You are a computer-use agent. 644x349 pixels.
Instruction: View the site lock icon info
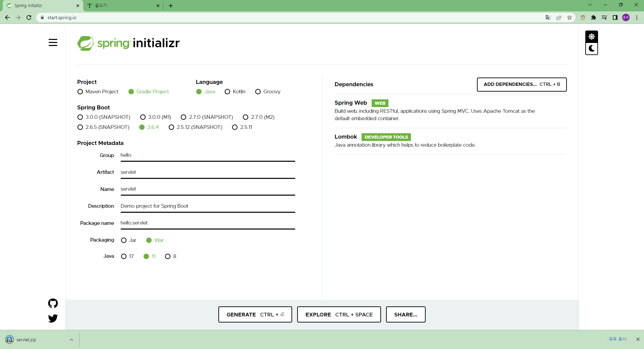point(42,17)
